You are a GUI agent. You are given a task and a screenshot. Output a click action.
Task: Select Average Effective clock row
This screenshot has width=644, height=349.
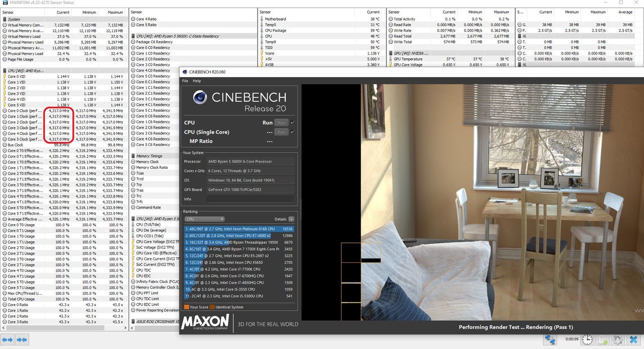63,219
